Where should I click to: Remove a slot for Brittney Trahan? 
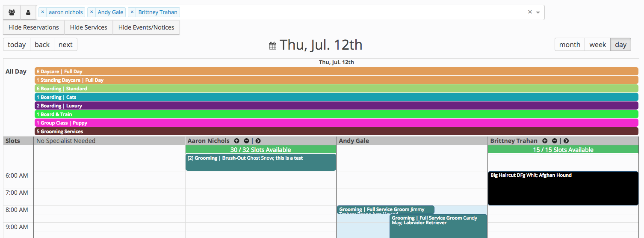(554, 141)
